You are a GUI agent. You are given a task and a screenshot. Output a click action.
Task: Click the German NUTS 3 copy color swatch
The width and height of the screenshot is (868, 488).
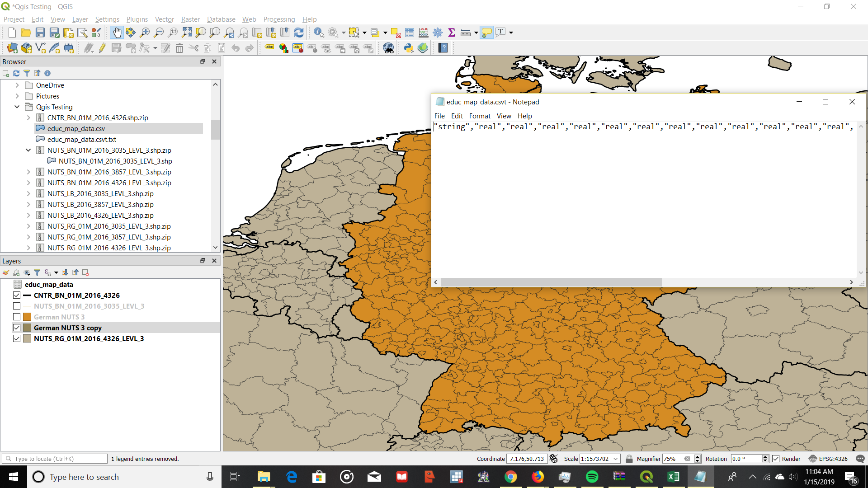pyautogui.click(x=27, y=328)
